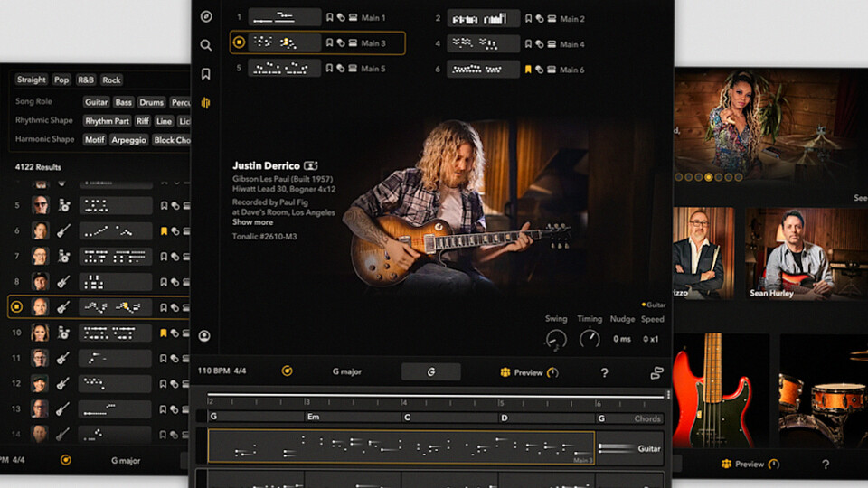Click guitar icon in result row 8
868x488 pixels.
click(x=64, y=282)
